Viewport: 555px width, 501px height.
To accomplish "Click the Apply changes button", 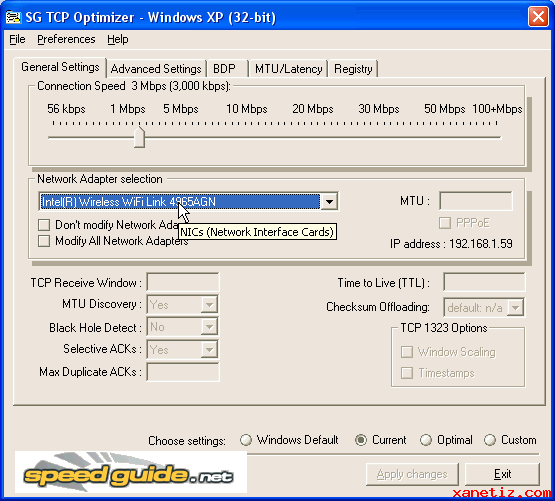I will tap(412, 474).
